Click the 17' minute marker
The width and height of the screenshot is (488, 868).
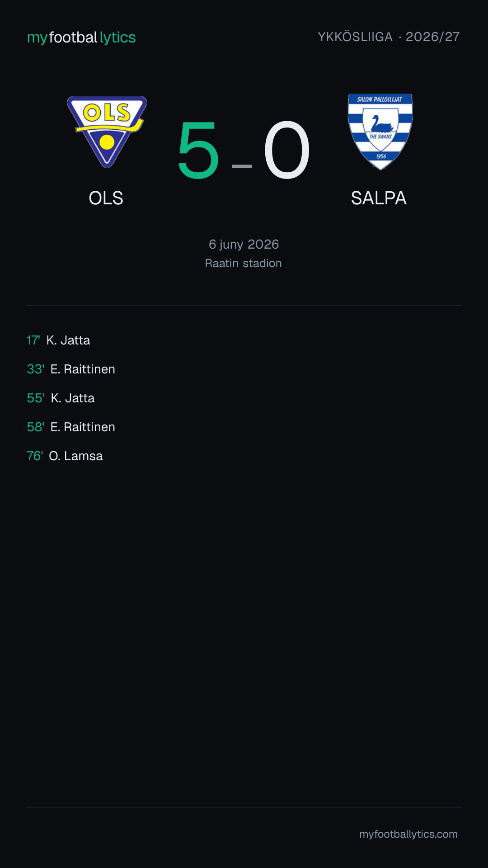pos(33,340)
